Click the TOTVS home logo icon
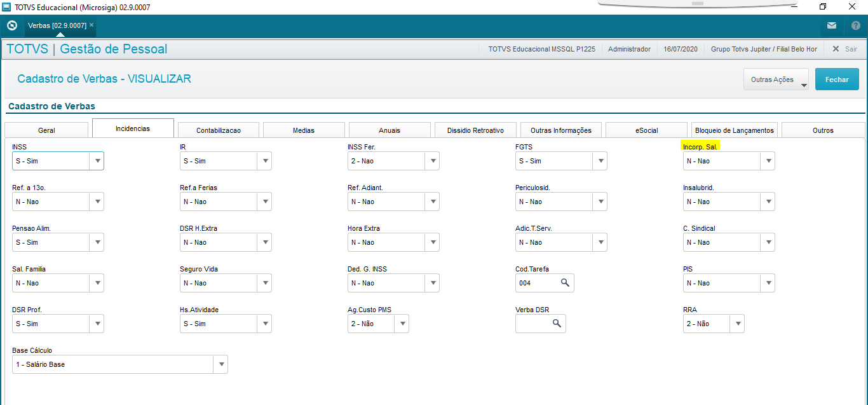 click(11, 25)
